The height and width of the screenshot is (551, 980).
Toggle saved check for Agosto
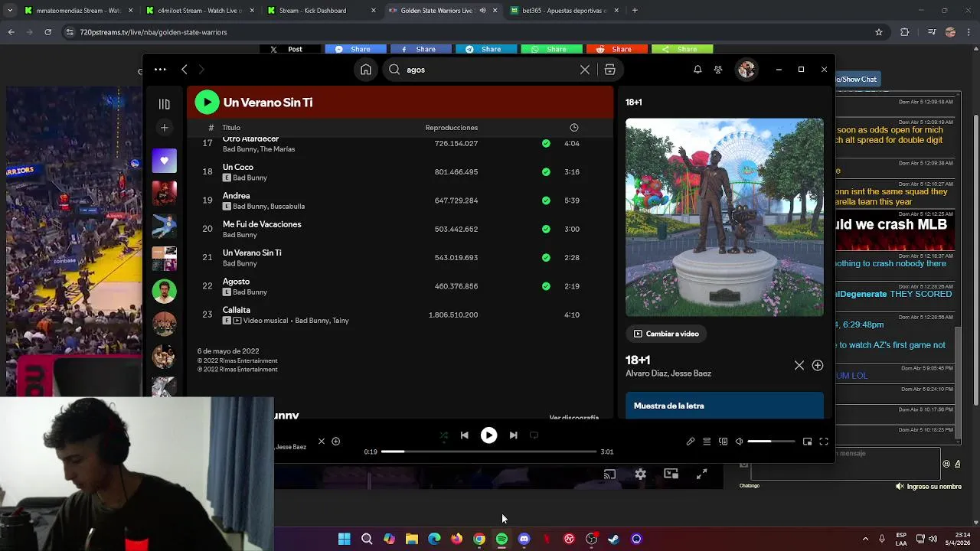[546, 286]
